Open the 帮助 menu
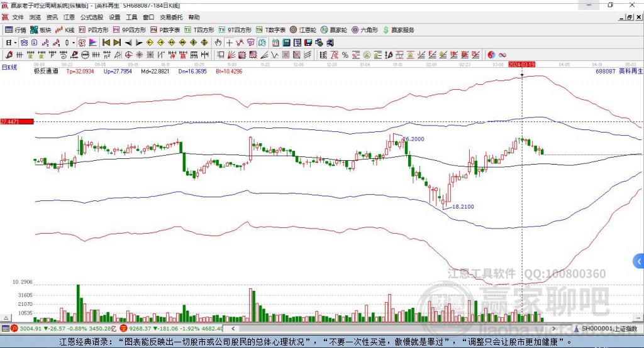The image size is (644, 348). tap(194, 17)
